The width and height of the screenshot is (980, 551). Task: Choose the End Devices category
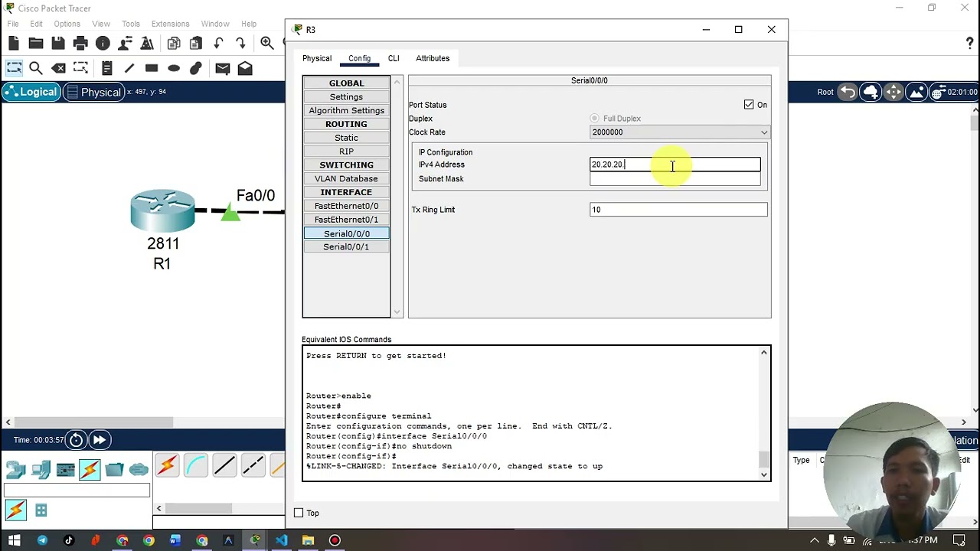click(41, 468)
